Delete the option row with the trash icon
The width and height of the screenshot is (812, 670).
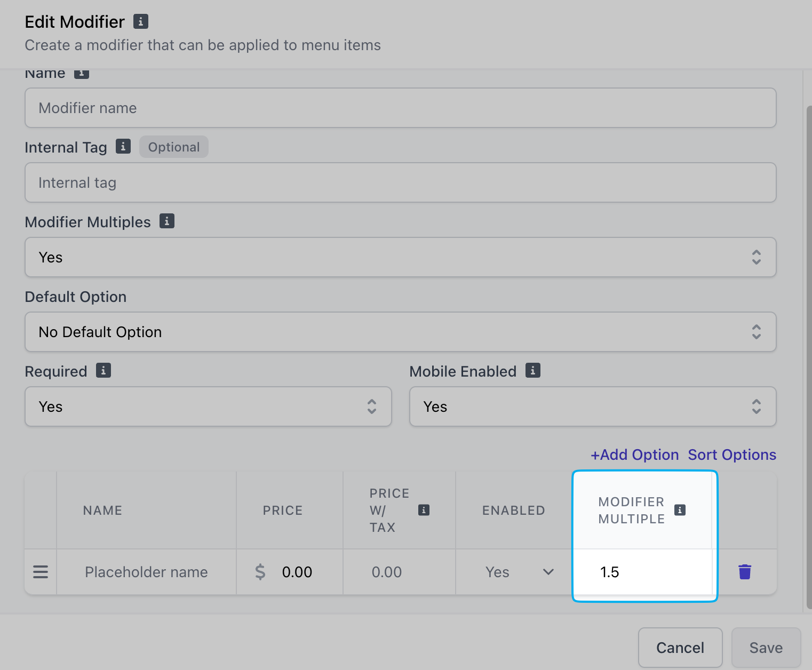tap(745, 572)
